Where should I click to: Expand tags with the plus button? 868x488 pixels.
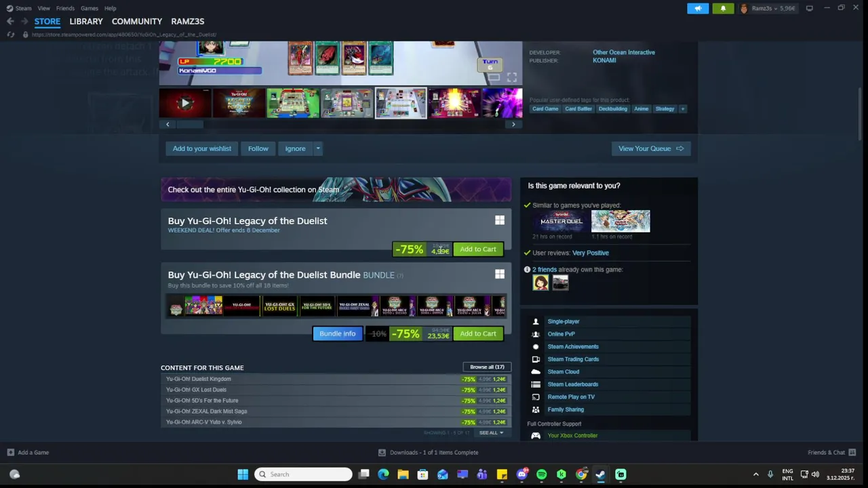coord(683,108)
